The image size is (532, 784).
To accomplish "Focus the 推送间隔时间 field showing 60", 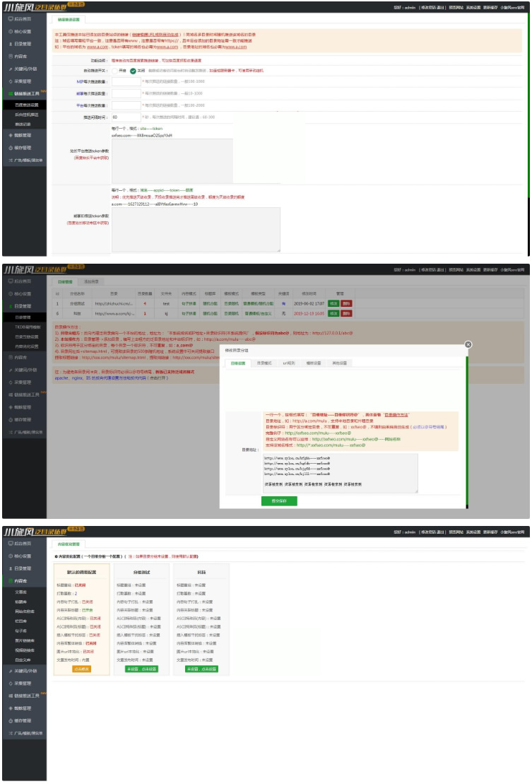I will click(126, 117).
